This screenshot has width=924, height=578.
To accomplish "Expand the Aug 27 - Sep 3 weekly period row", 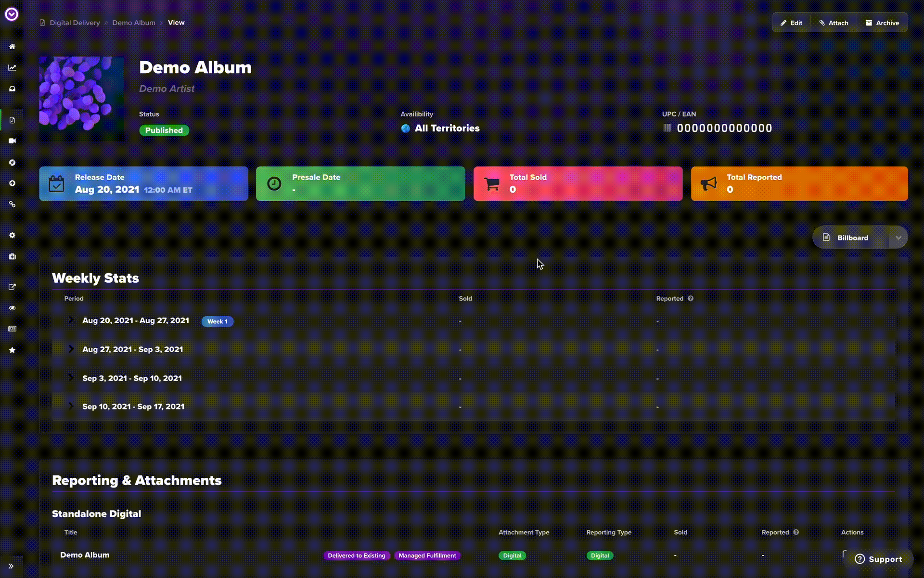I will point(71,350).
